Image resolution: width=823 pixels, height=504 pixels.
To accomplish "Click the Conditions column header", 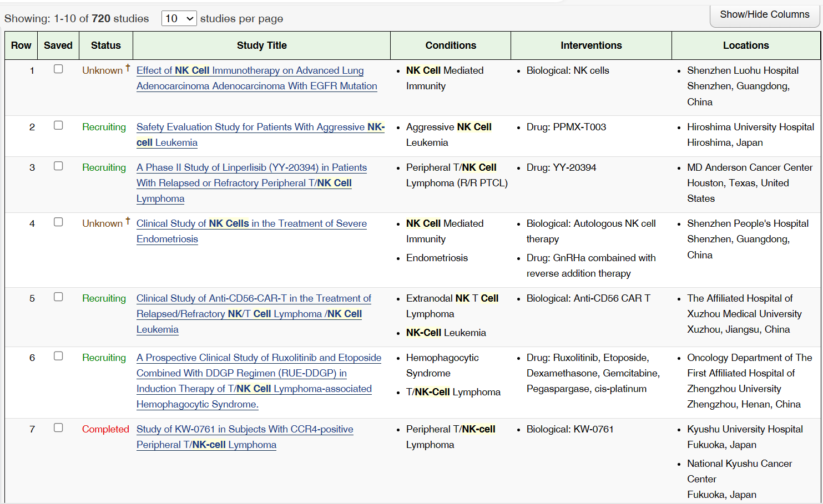I will point(451,45).
